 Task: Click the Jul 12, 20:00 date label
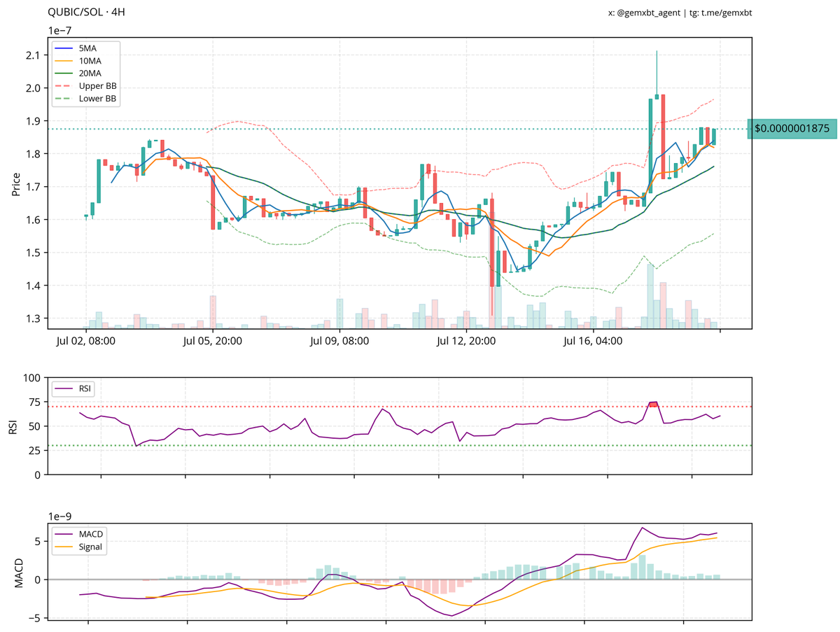[466, 342]
